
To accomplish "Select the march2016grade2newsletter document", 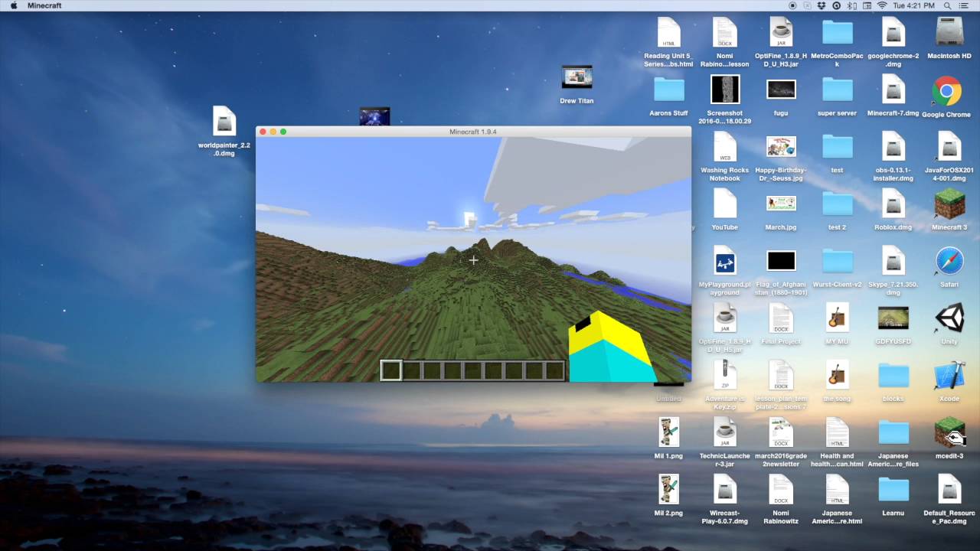I will click(781, 432).
